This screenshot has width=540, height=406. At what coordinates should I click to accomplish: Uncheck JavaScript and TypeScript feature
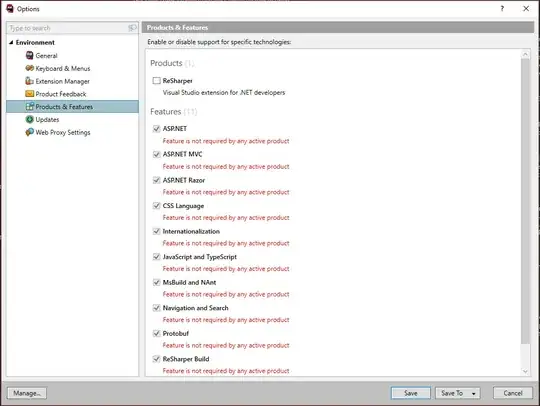[x=156, y=257]
